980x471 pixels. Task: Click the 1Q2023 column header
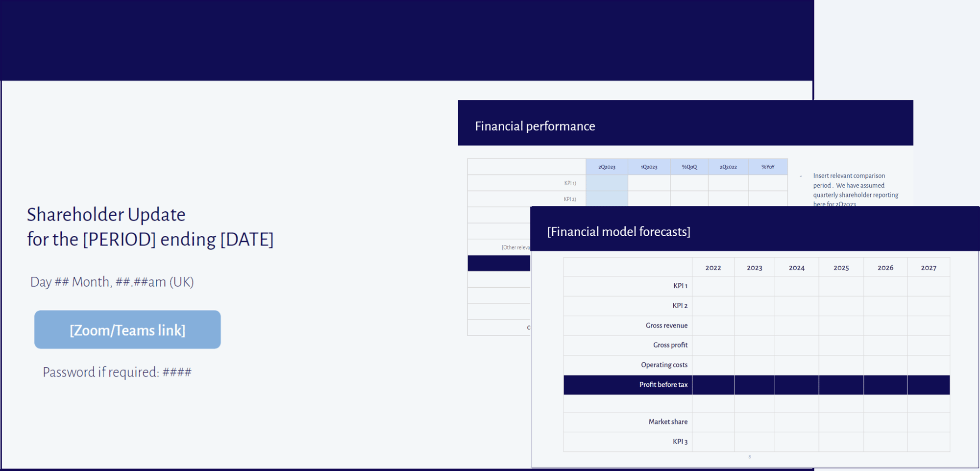(x=649, y=167)
